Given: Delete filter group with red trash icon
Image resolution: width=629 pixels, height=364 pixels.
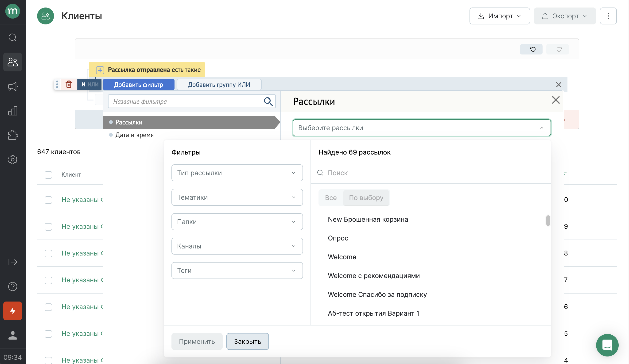Looking at the screenshot, I should click(69, 84).
